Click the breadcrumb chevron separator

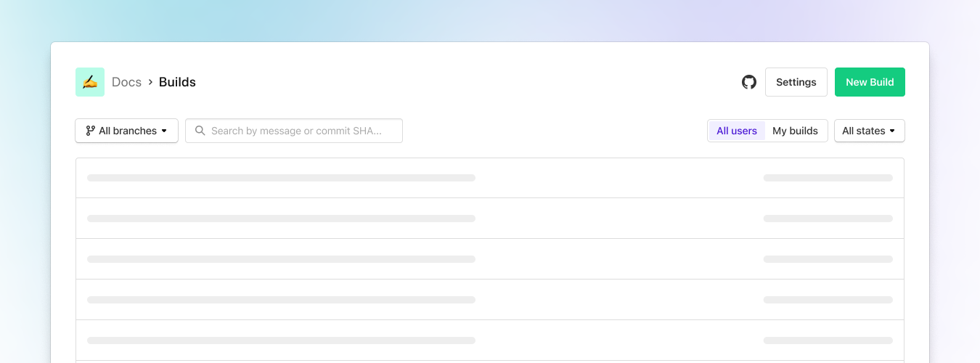pos(150,82)
